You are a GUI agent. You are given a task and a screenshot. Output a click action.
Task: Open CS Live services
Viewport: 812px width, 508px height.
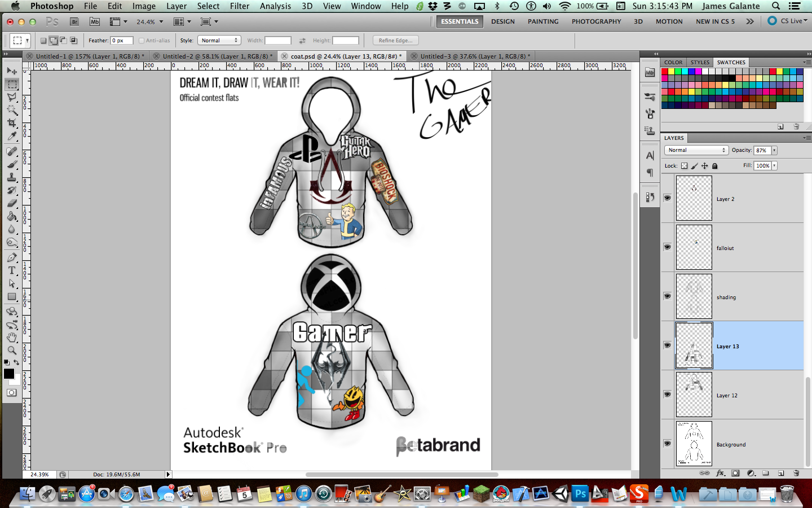[x=788, y=21]
